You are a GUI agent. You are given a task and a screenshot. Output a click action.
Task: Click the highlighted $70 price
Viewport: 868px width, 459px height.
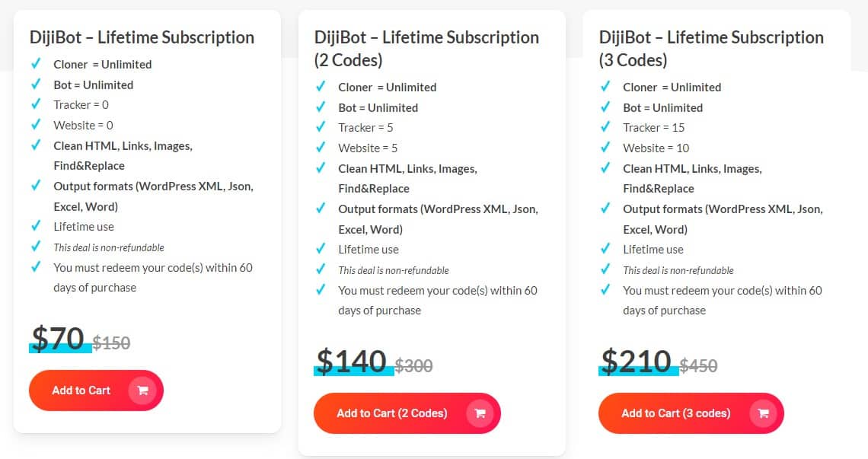point(59,338)
